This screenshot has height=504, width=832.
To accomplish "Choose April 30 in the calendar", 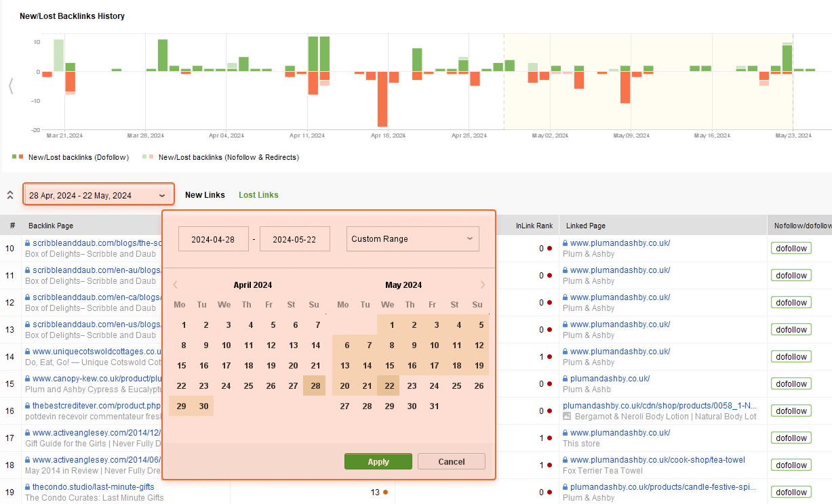I will [203, 406].
